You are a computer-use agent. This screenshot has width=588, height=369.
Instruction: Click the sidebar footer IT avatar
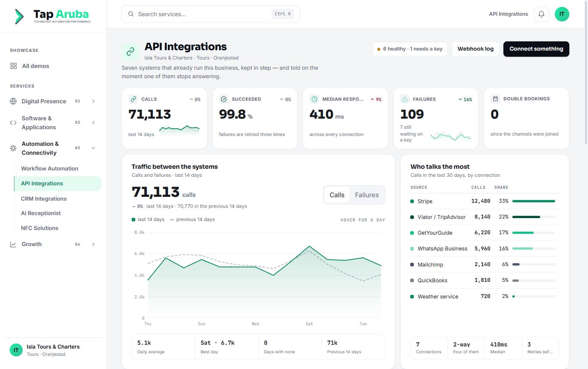(16, 350)
